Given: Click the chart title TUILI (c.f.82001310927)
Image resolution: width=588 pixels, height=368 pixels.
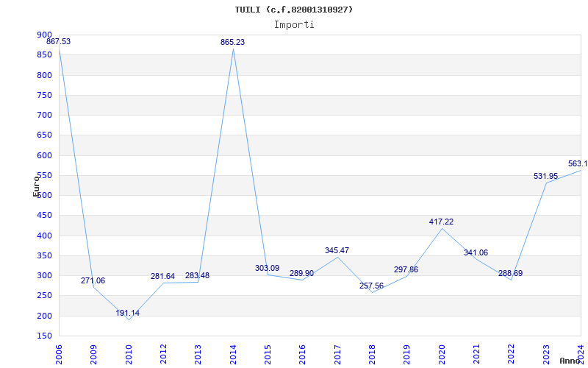Looking at the screenshot, I should click(294, 10).
